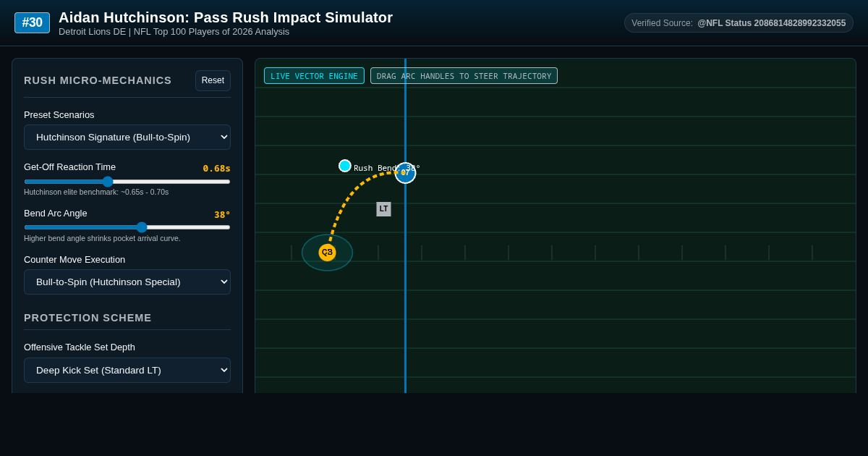Adjust the Get-Off Reaction Time slider

point(127,182)
